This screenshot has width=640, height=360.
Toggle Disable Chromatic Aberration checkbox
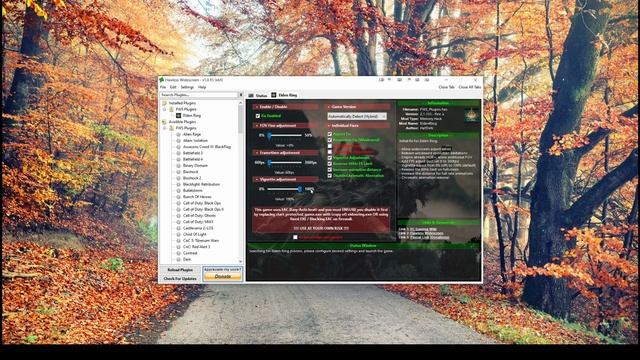(330, 176)
